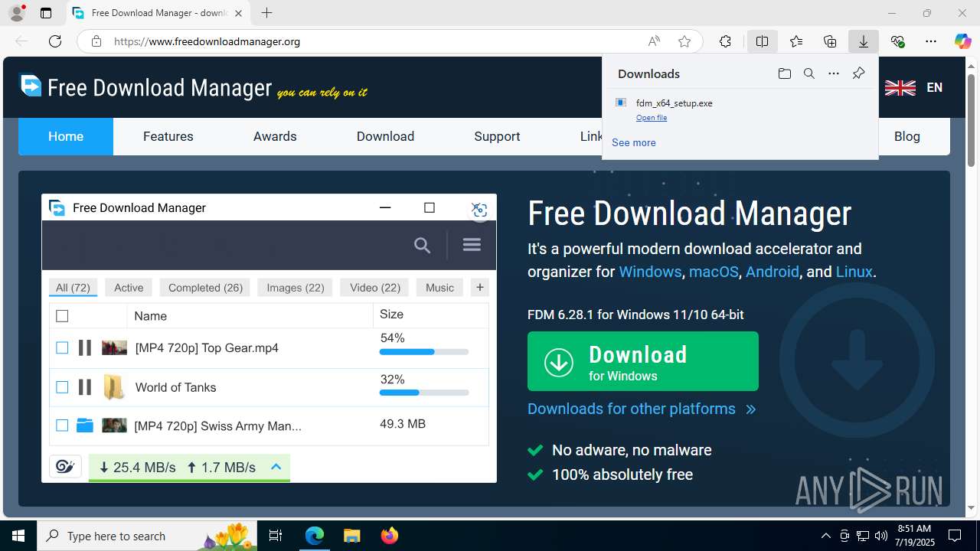
Task: Click the browser Back arrow
Action: click(x=21, y=41)
